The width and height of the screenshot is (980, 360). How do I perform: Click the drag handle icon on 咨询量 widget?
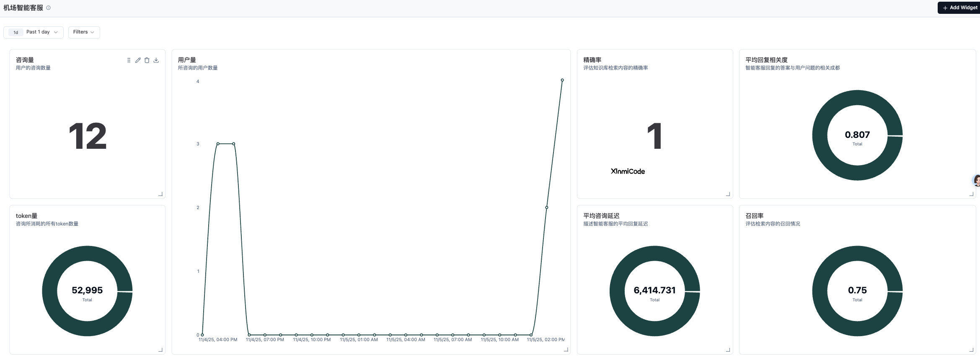click(129, 60)
